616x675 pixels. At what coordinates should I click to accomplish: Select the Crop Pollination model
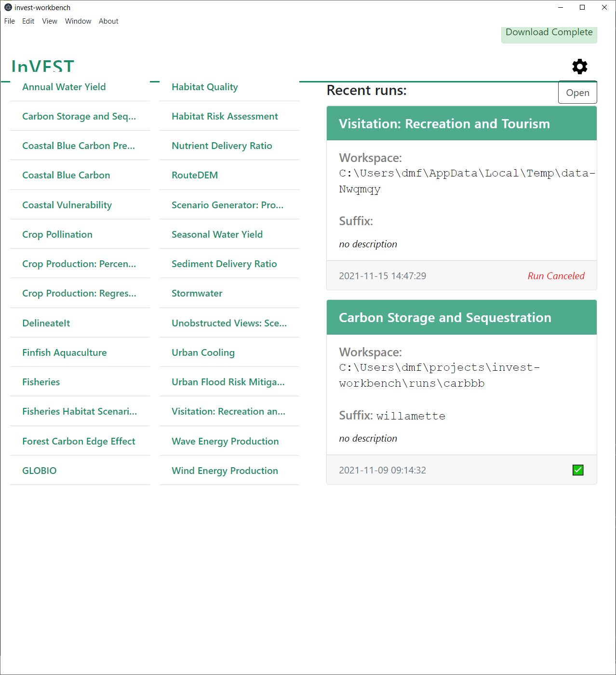(57, 234)
